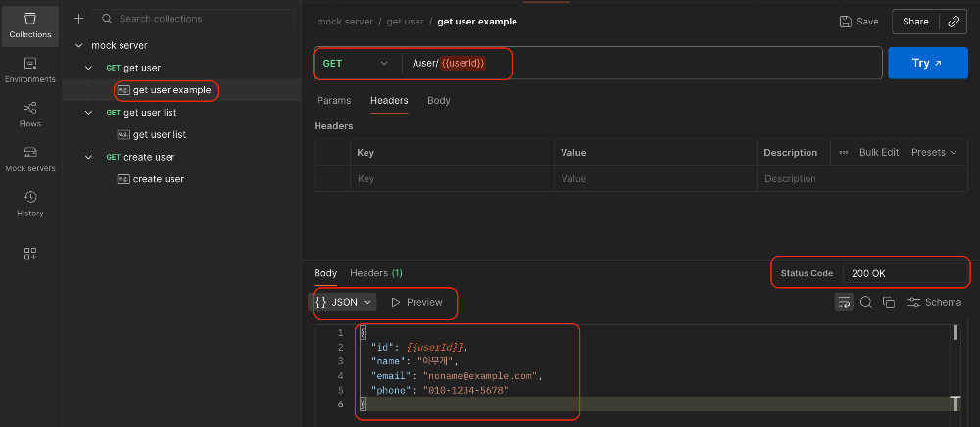The width and height of the screenshot is (980, 427).
Task: Click the Status Code 200 OK field
Action: tap(905, 273)
